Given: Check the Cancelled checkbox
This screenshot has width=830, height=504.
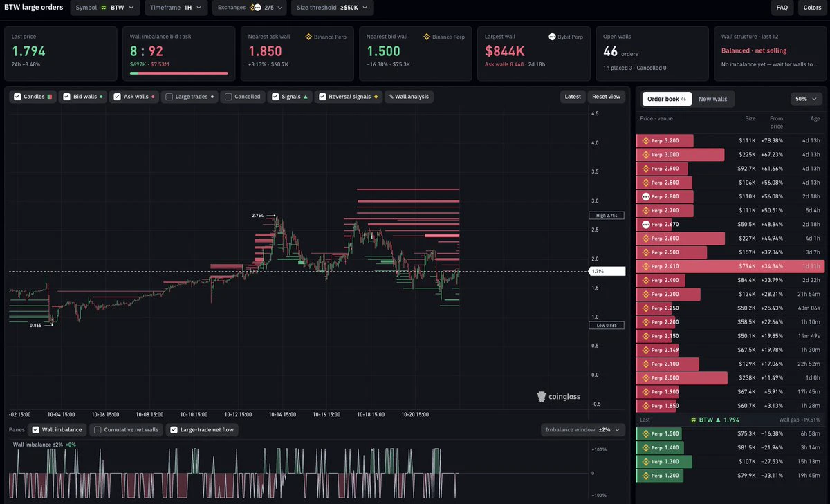Looking at the screenshot, I should tap(228, 97).
